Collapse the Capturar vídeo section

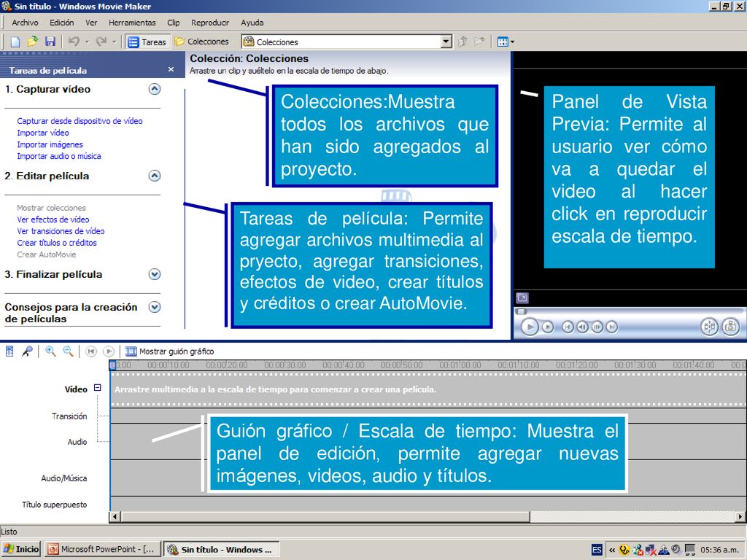pos(155,89)
